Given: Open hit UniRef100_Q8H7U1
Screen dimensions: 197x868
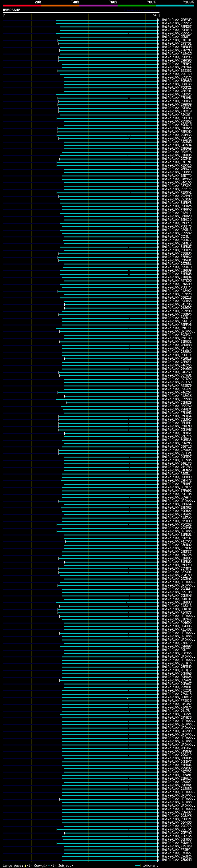Looking at the screenshot, I should coord(176,91).
